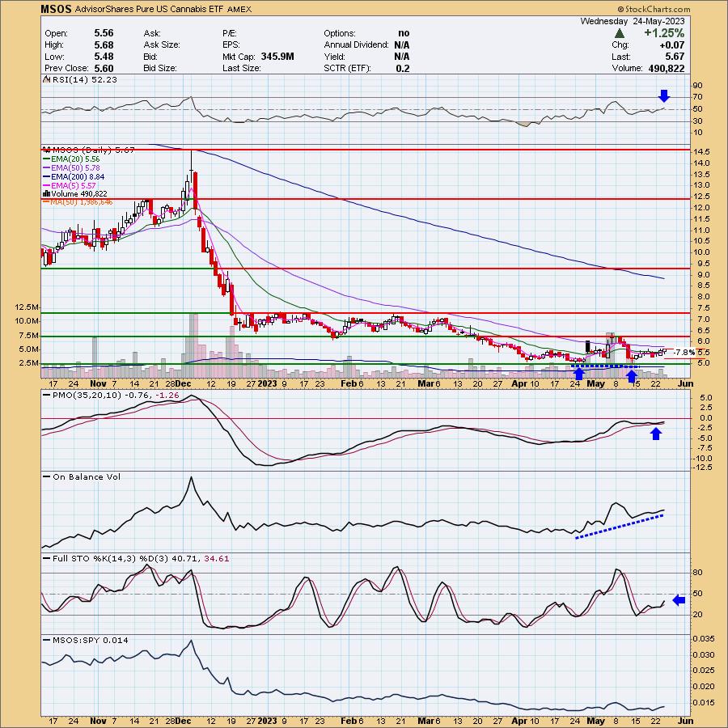Click the 90 level on RSI axis
The width and height of the screenshot is (728, 728).
697,86
